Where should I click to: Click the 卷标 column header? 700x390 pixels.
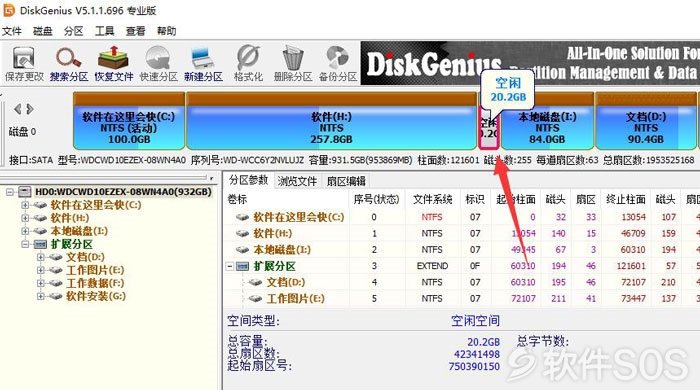(x=286, y=199)
